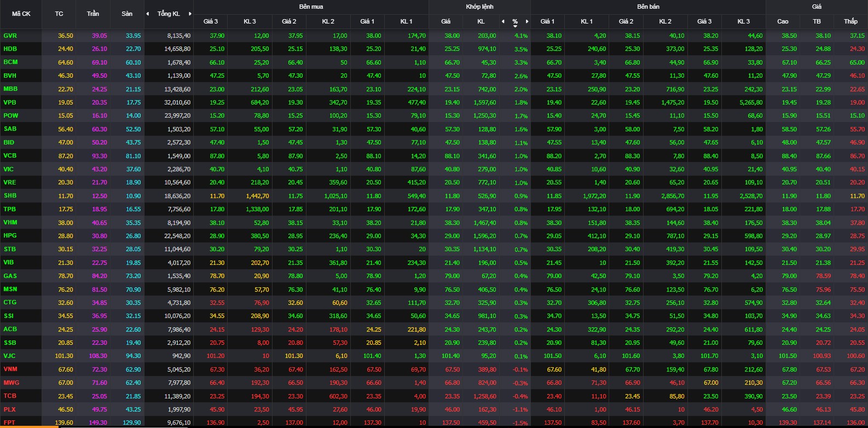Click VJC ceiling price 108.30
Screen dimensions: 868x428
(99, 356)
